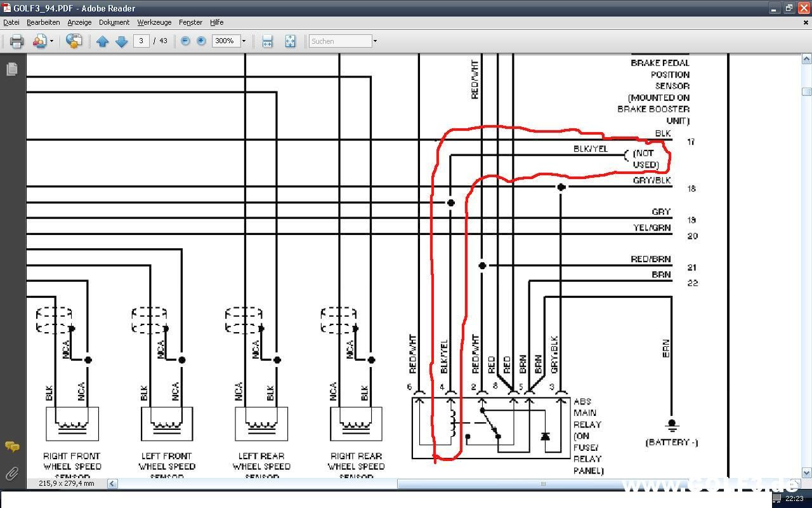
Task: Go to next page with down arrow
Action: click(121, 41)
